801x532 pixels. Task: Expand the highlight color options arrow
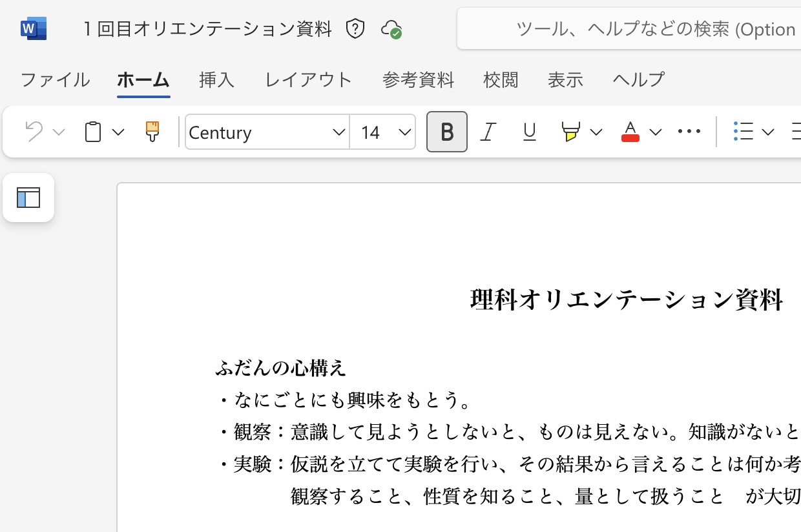596,132
